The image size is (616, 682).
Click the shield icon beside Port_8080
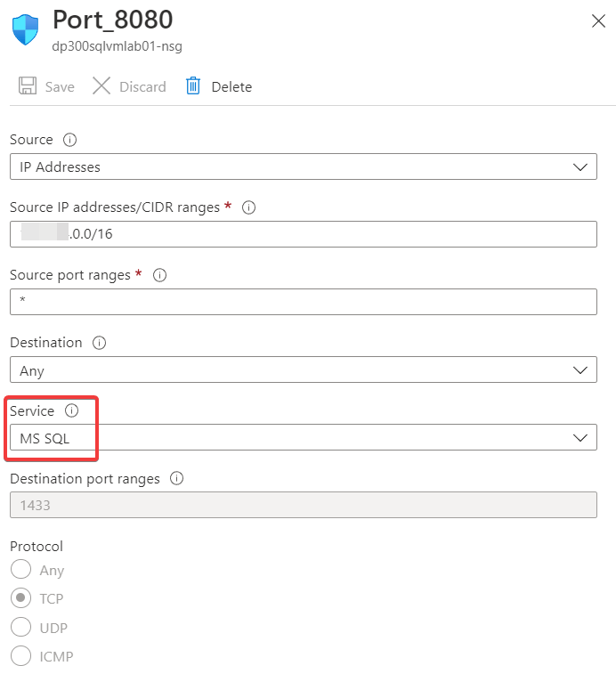(x=26, y=30)
